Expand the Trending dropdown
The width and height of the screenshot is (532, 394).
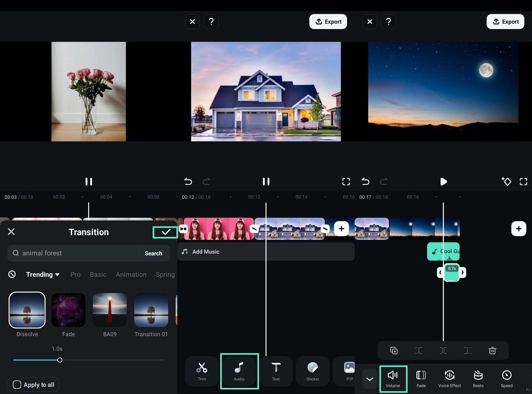click(43, 275)
